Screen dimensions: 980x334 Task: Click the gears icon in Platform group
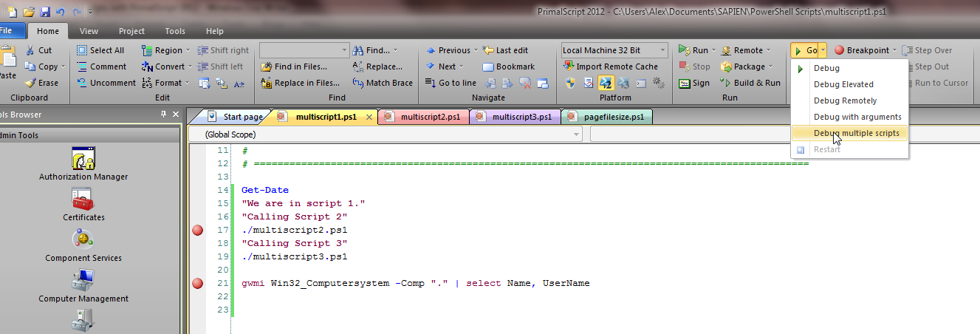click(x=658, y=83)
